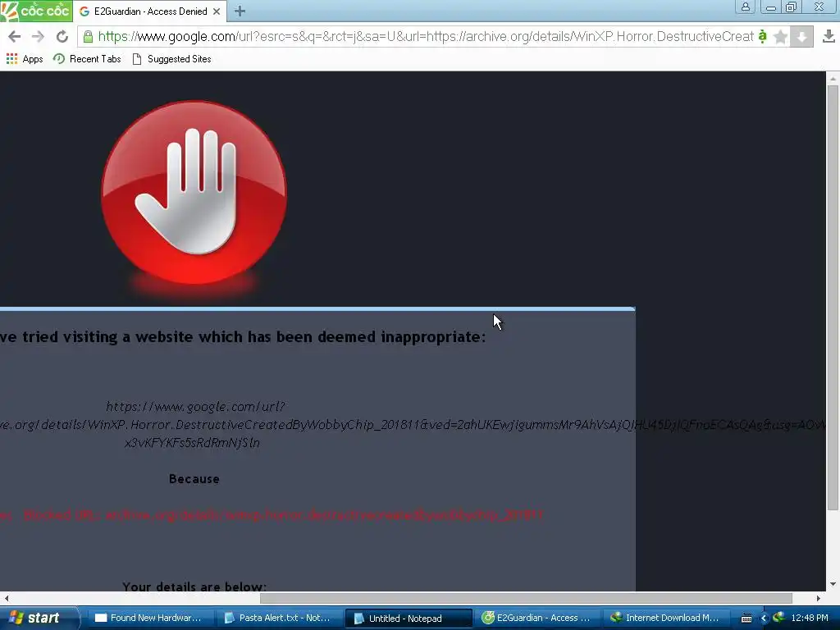Click the green padlock security icon
The height and width of the screenshot is (630, 840).
point(88,36)
